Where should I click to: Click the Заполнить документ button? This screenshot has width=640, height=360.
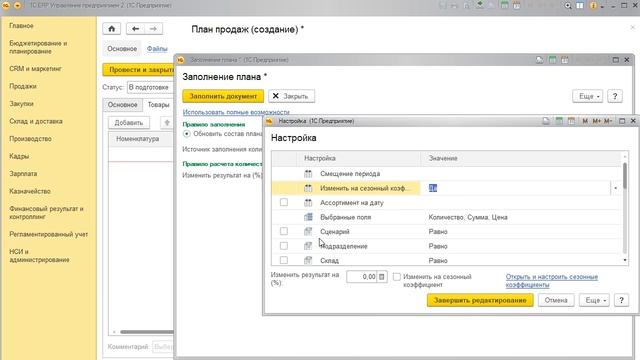[223, 96]
